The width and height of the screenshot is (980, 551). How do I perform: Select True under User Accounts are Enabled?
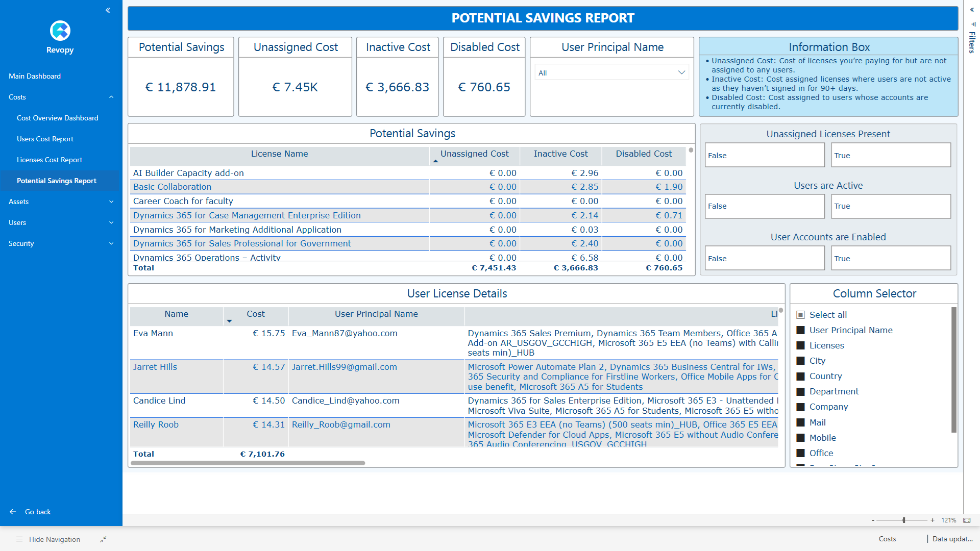coord(891,258)
